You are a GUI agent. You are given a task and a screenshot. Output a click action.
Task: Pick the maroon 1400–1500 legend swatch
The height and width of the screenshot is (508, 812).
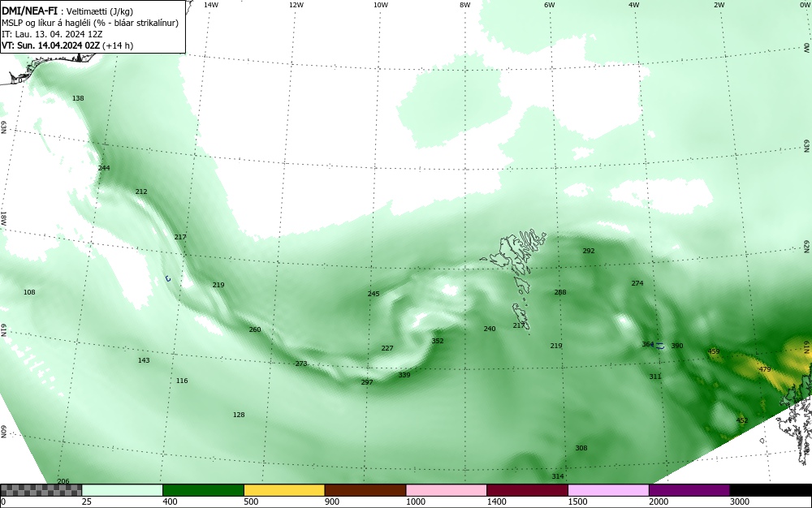point(527,490)
